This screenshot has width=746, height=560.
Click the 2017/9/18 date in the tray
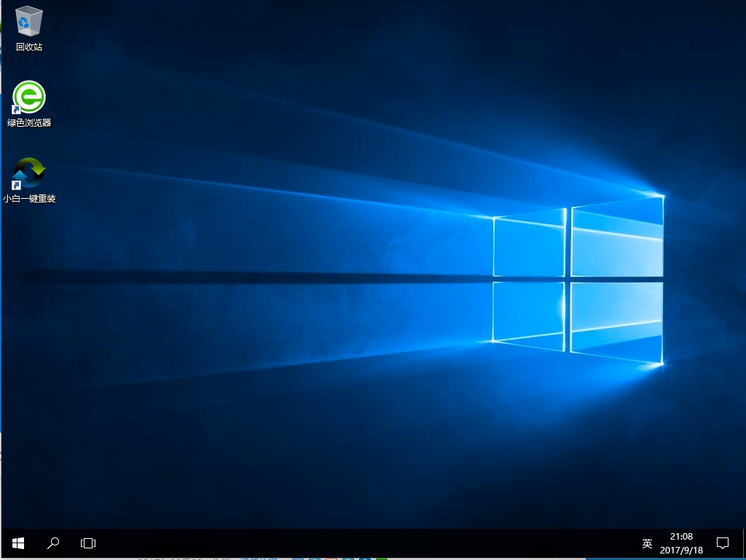tap(681, 551)
